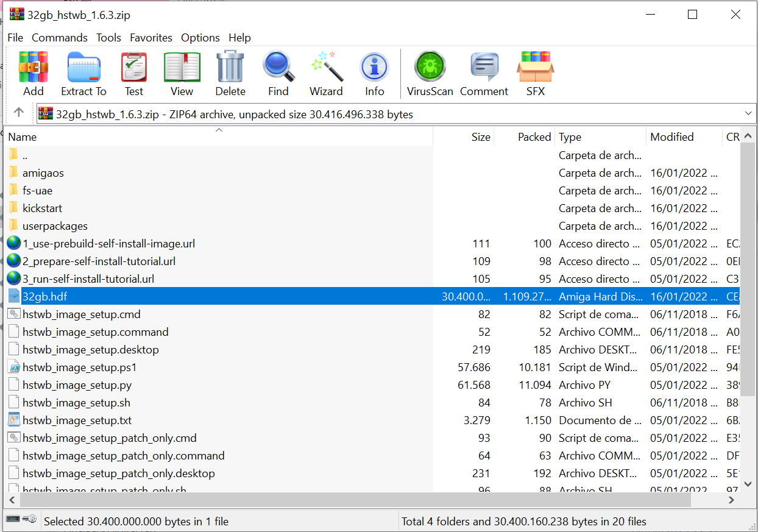This screenshot has height=532, width=758.
Task: Click the 32gb.hdf file icon
Action: [14, 296]
